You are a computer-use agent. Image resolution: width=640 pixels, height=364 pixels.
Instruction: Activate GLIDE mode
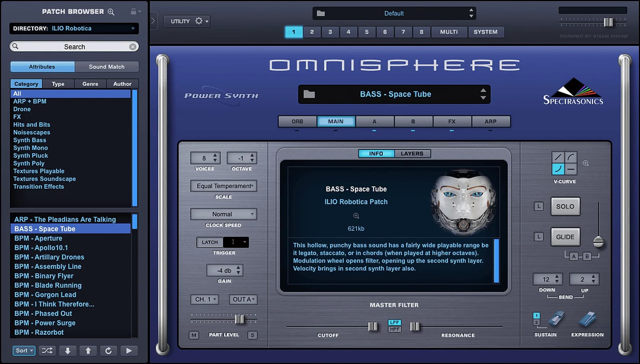(565, 236)
